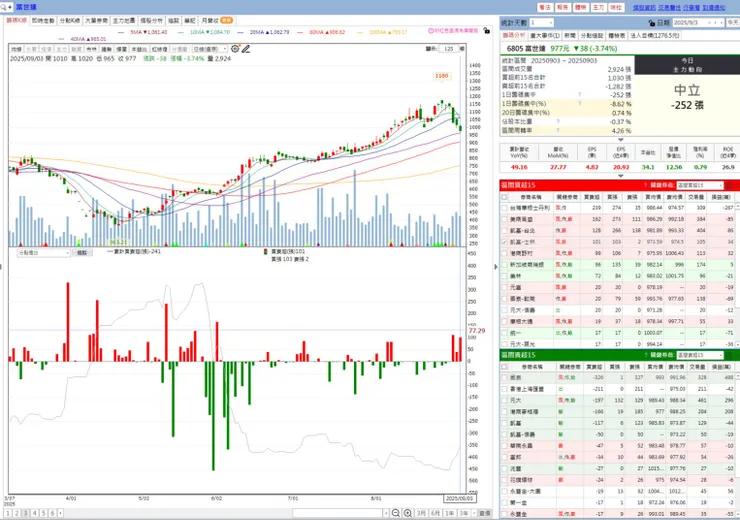740x520 pixels.
Task: Open the 法人目標(1276.5元) tab
Action: (x=654, y=36)
